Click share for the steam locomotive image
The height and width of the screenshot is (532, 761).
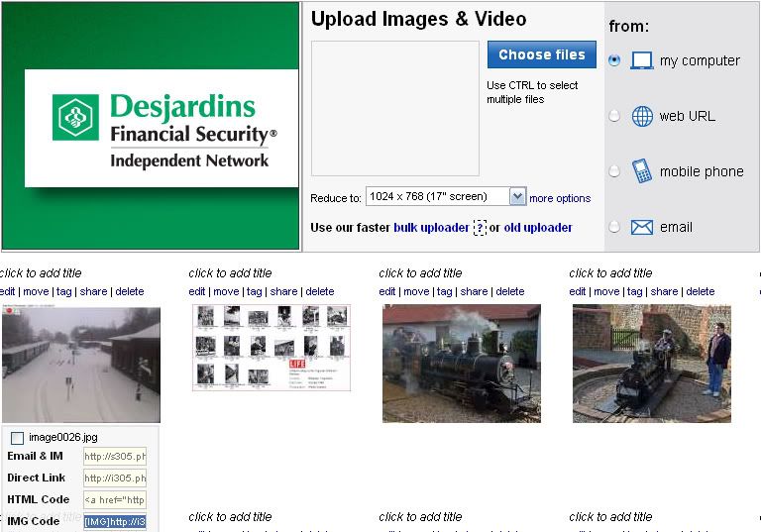point(474,291)
